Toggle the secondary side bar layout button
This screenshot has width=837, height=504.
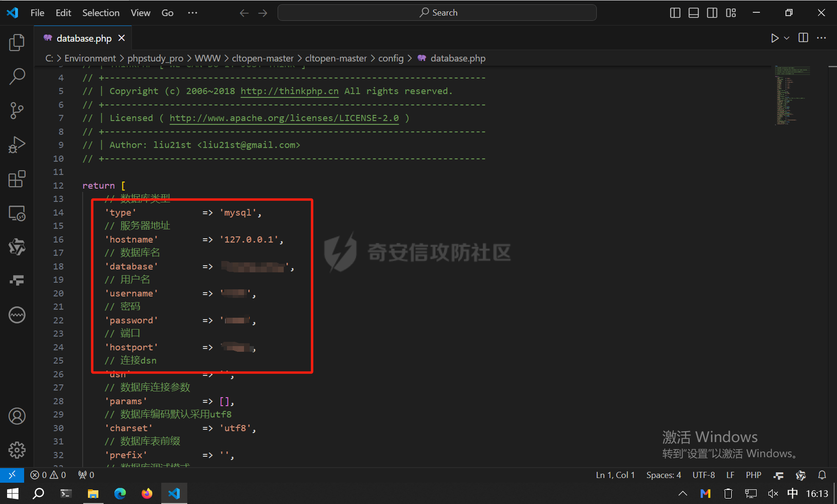712,13
